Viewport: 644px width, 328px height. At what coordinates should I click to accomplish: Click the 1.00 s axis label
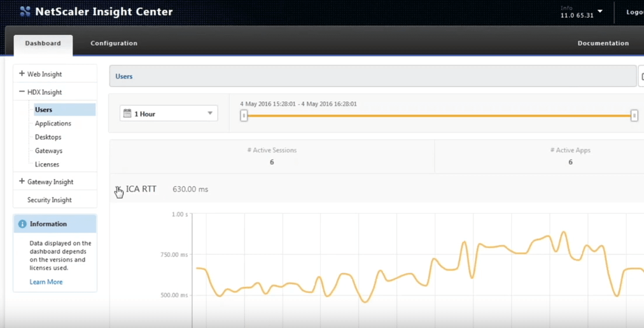coord(180,214)
